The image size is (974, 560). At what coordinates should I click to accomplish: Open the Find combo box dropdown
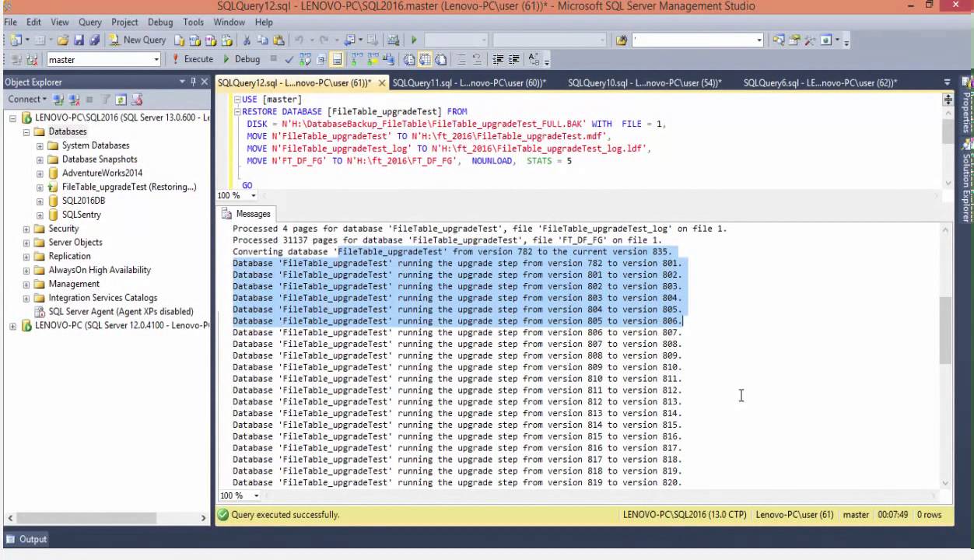click(760, 40)
